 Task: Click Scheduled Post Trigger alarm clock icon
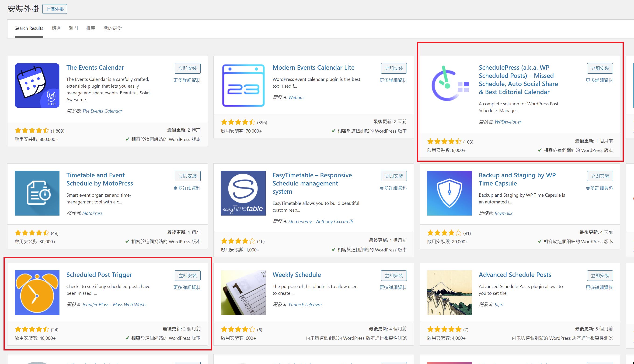point(37,292)
